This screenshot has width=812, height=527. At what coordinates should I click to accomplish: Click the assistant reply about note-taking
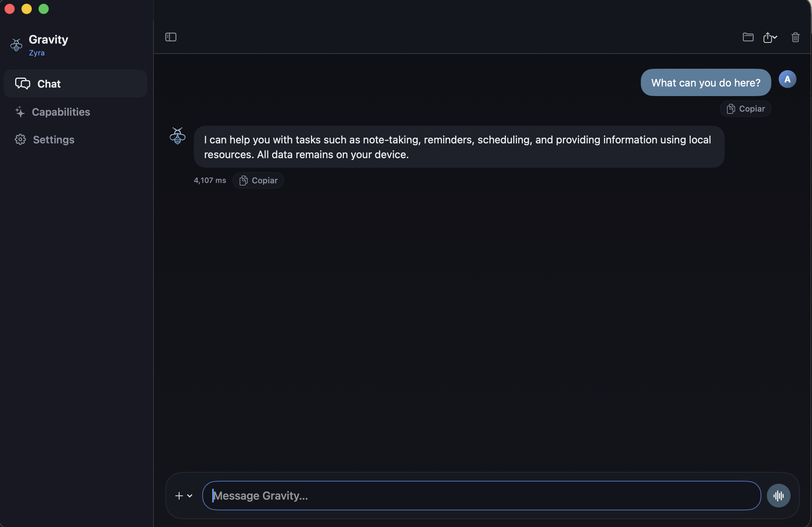459,147
